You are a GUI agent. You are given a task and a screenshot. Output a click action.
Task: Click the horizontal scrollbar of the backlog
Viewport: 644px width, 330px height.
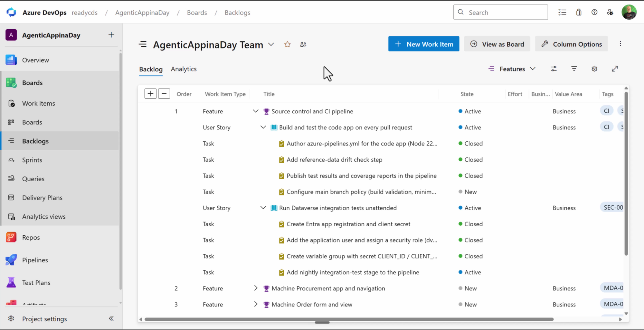pos(349,319)
